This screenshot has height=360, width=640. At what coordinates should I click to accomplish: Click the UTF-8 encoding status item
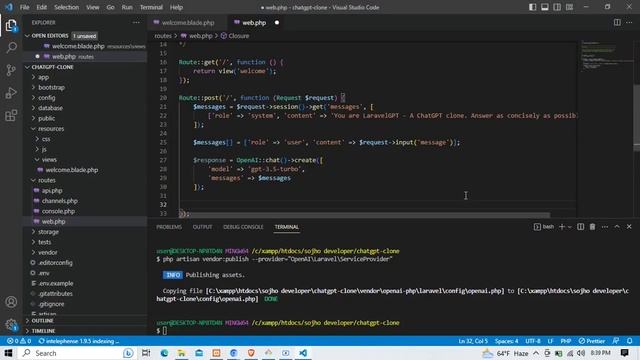[x=532, y=341]
